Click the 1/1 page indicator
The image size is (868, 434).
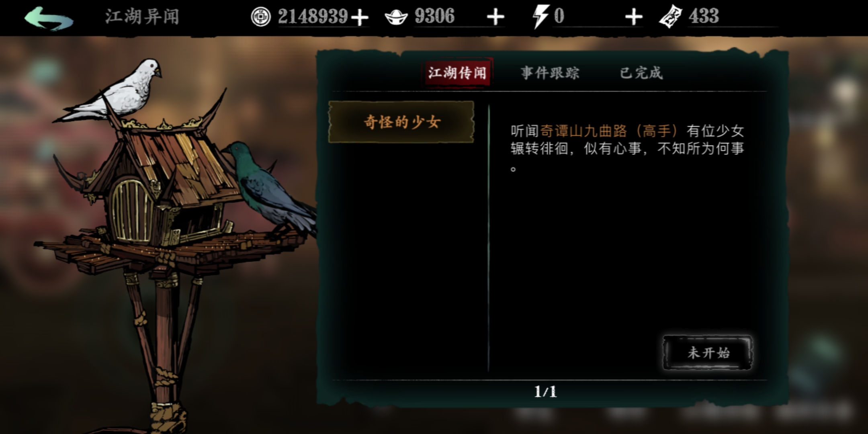click(545, 391)
